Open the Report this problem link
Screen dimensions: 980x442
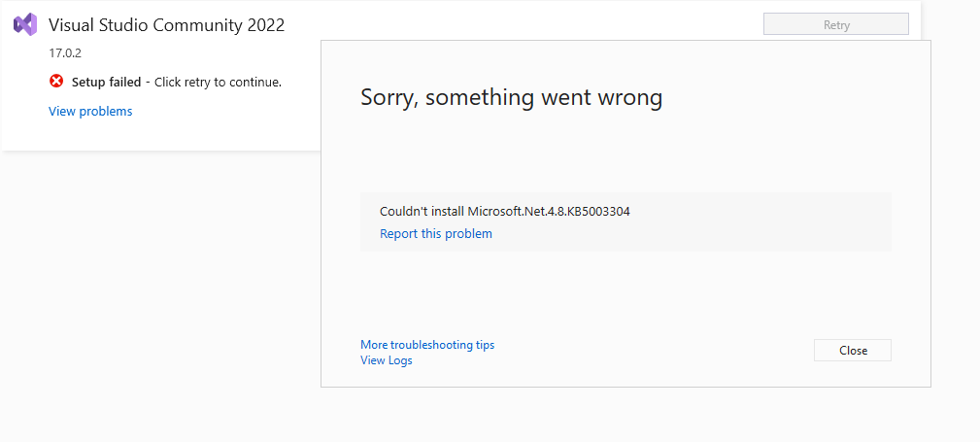[x=436, y=234]
